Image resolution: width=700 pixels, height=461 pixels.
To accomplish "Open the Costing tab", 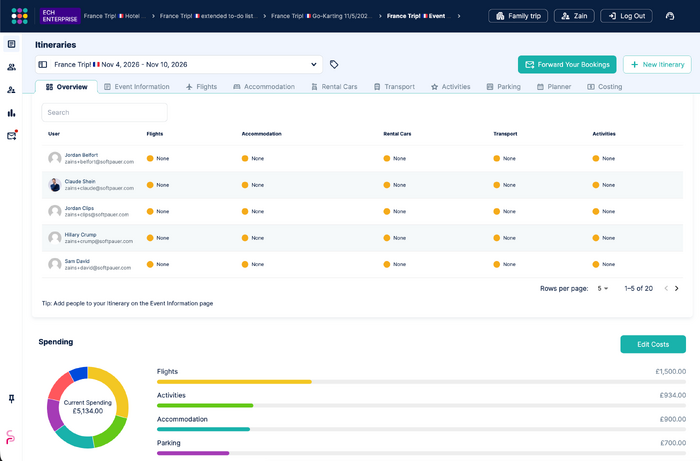I will 604,87.
